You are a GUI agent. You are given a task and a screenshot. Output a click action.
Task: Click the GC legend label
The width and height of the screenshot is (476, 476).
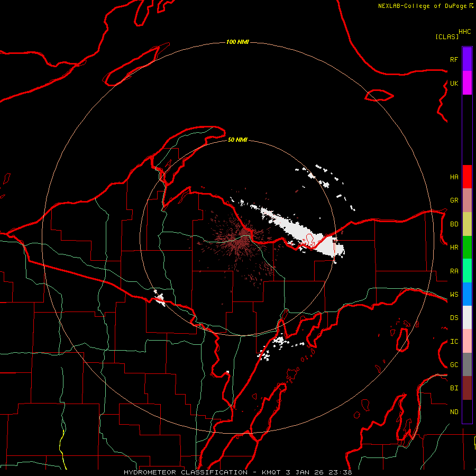[454, 364]
